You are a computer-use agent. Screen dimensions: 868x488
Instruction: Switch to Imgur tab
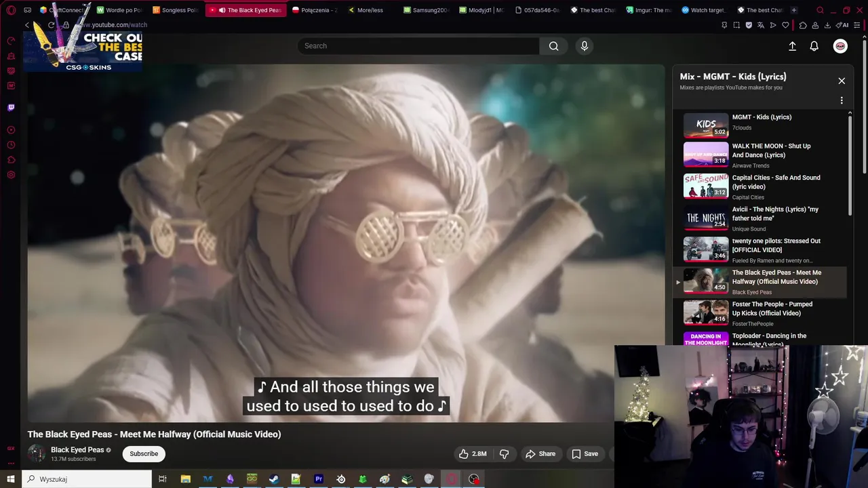648,10
